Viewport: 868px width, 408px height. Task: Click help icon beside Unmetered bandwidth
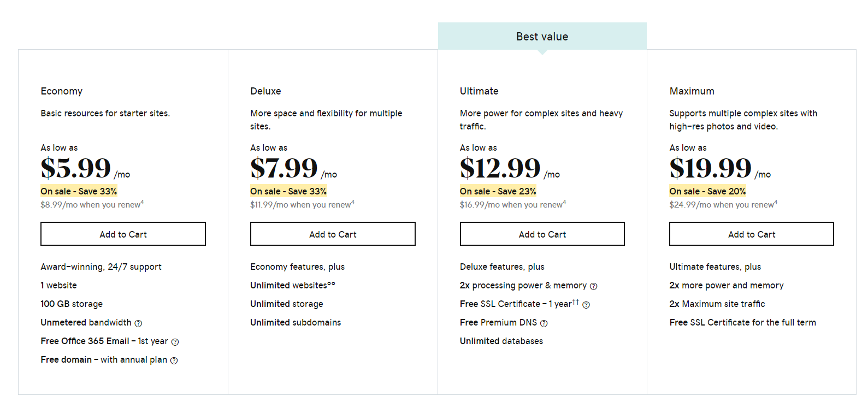tap(138, 323)
